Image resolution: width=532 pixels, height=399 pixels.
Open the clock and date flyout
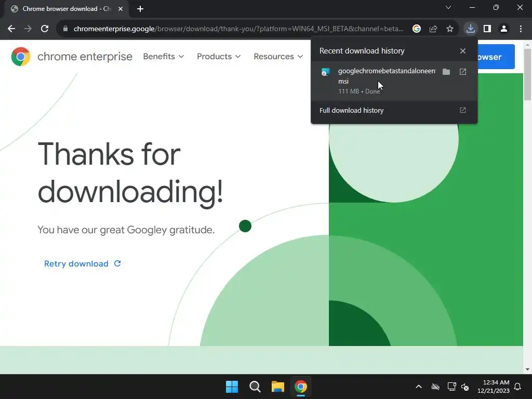tap(494, 387)
